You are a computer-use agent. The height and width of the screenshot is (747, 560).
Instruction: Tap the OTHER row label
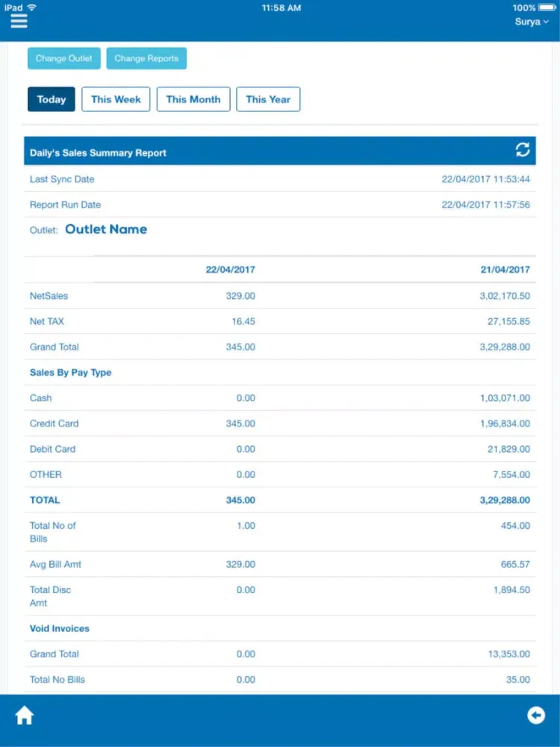(x=46, y=474)
